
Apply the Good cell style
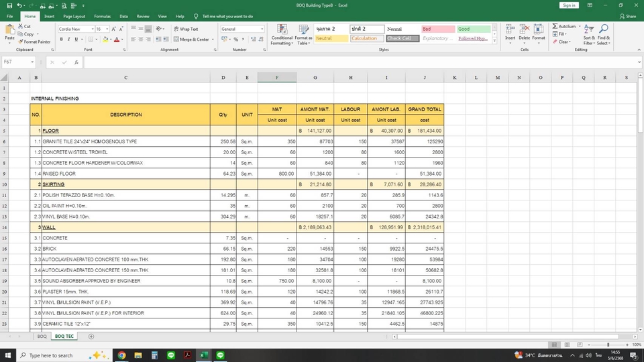coord(474,29)
